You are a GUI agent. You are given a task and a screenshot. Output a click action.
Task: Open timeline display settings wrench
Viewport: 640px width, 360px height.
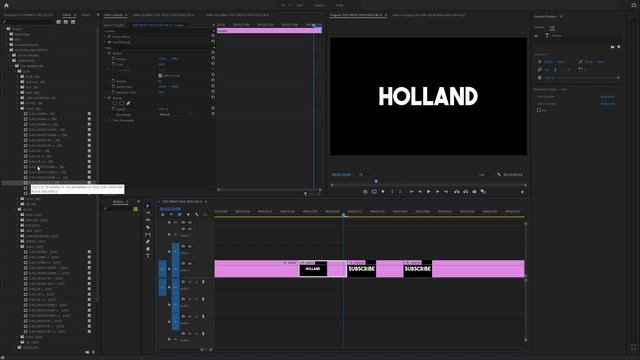click(197, 215)
